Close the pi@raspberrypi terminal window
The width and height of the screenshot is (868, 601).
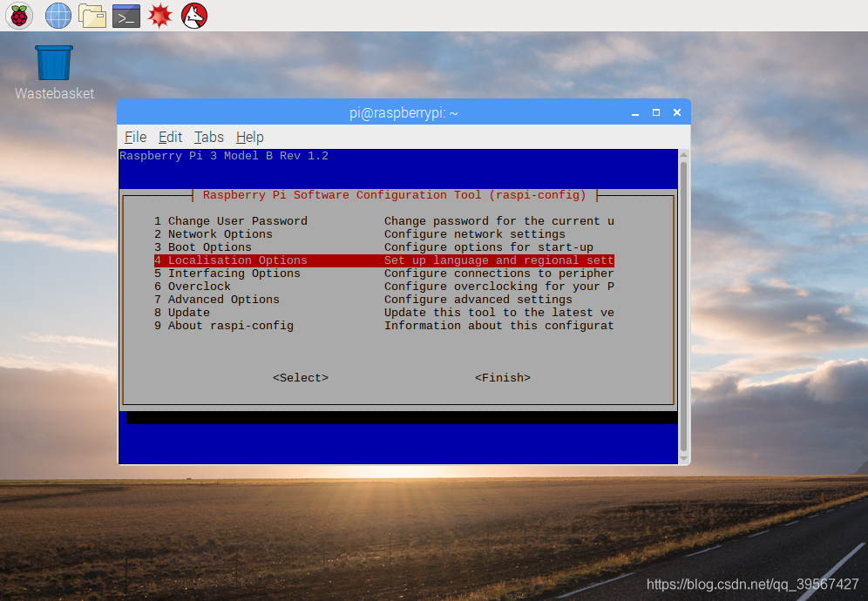[677, 113]
